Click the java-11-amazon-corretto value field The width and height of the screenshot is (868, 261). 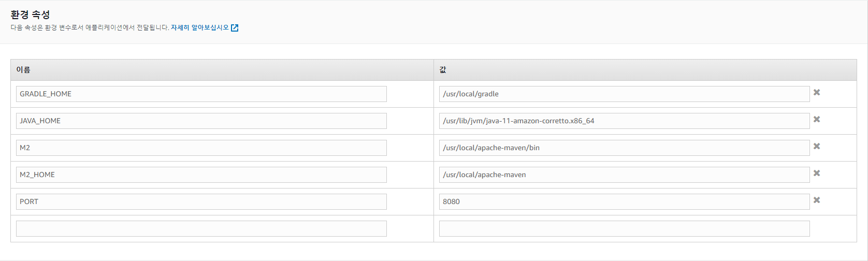(x=624, y=121)
